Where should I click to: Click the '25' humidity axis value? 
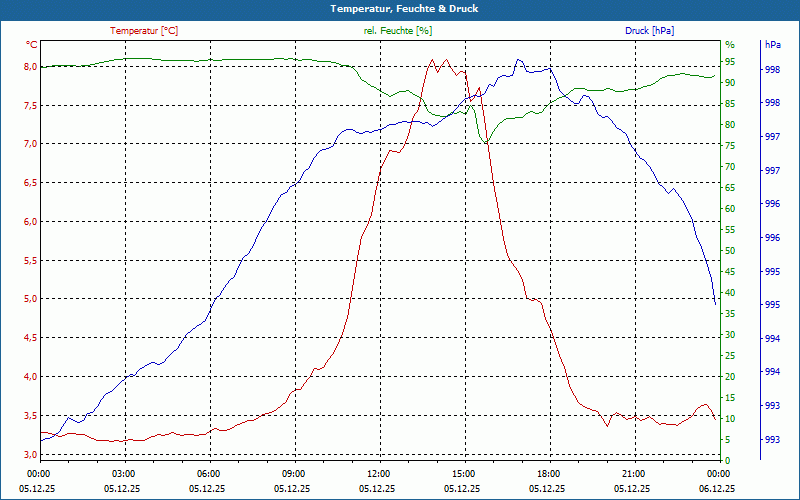(730, 356)
